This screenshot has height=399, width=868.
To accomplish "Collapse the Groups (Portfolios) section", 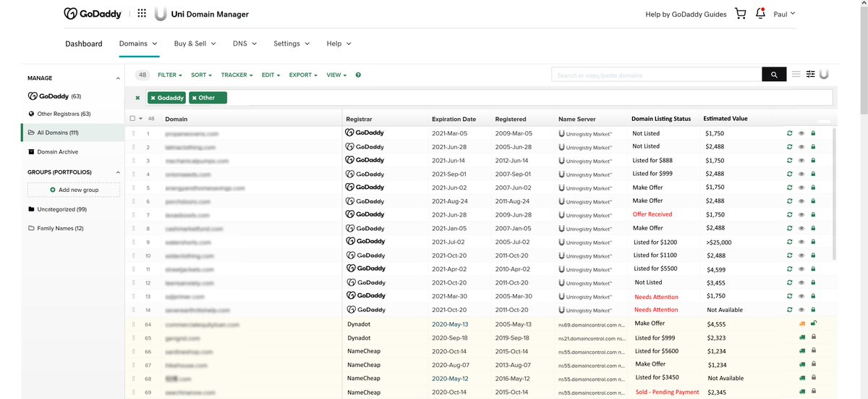I will tap(118, 172).
